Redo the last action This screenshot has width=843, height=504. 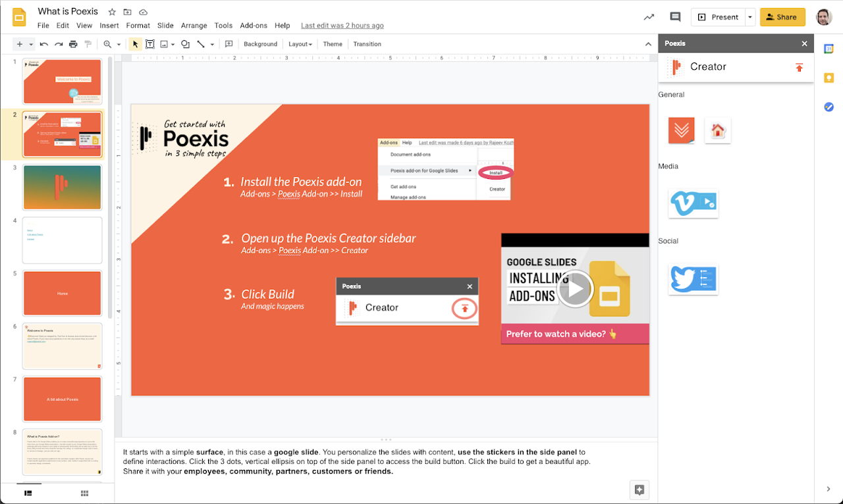59,44
